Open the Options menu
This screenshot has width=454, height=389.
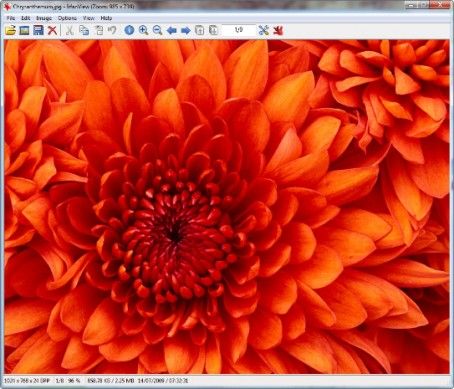[x=67, y=18]
